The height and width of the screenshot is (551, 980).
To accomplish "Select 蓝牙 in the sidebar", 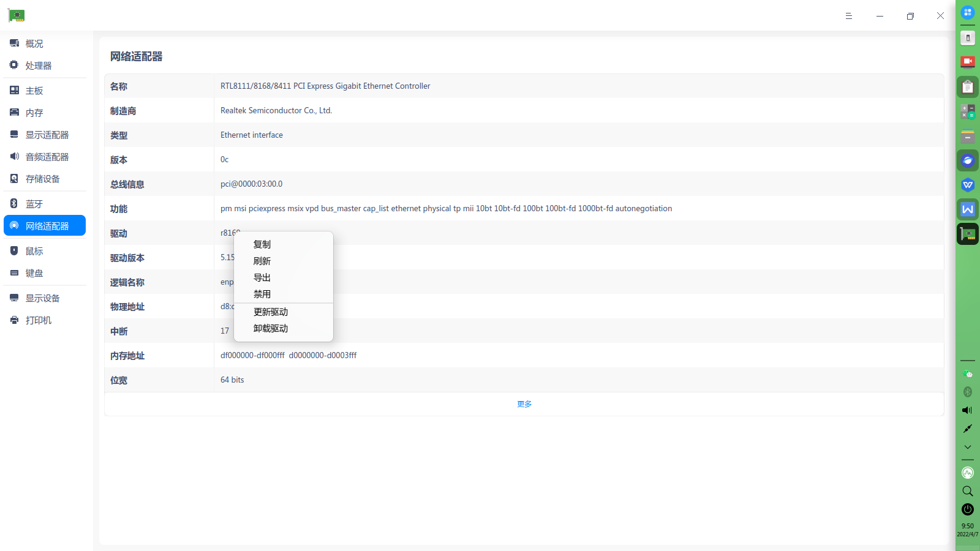I will (45, 204).
